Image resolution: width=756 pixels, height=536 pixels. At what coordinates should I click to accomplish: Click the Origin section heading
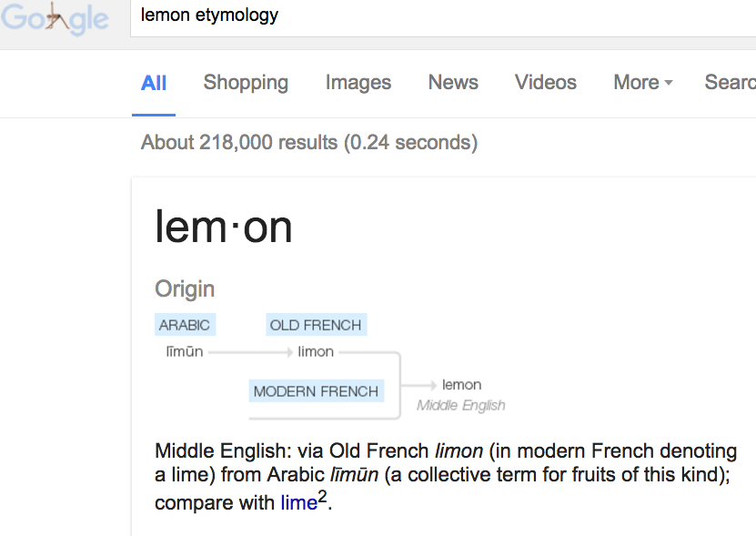[185, 289]
